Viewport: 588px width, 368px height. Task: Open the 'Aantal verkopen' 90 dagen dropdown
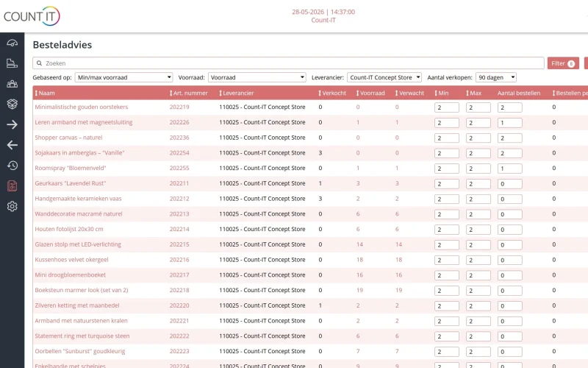[x=495, y=77]
